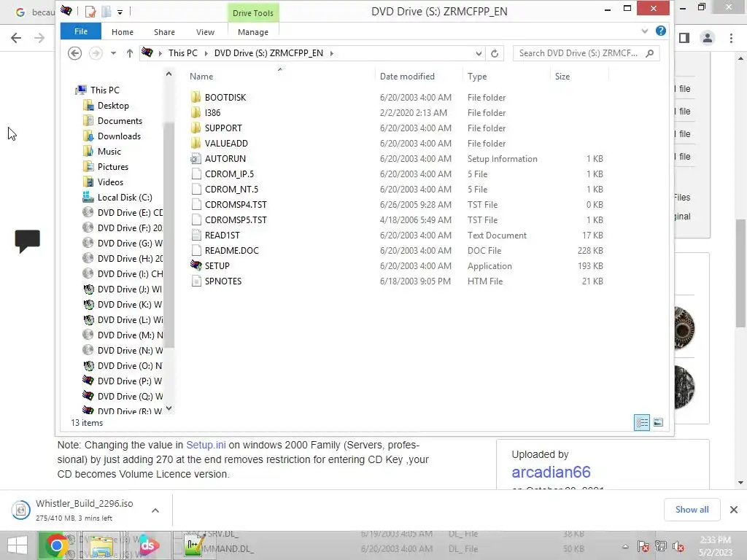
Task: Open Local Disk (C:) in navigation pane
Action: point(125,197)
